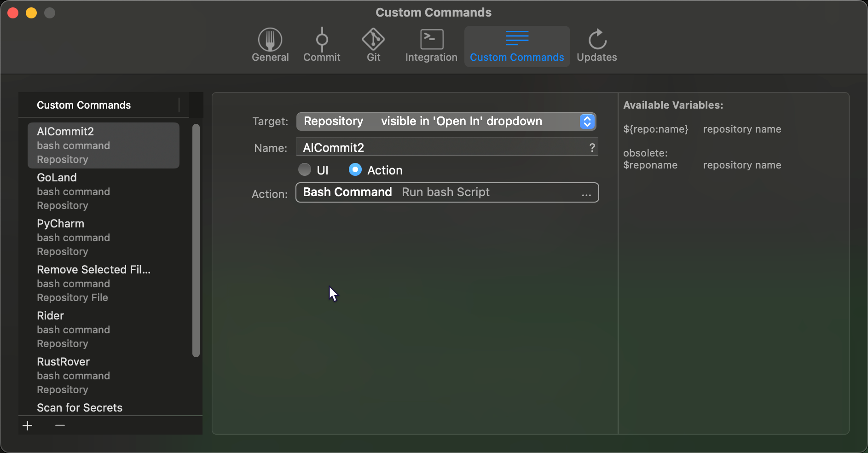868x453 pixels.
Task: Click the command list vertical scrollbar
Action: (x=196, y=239)
